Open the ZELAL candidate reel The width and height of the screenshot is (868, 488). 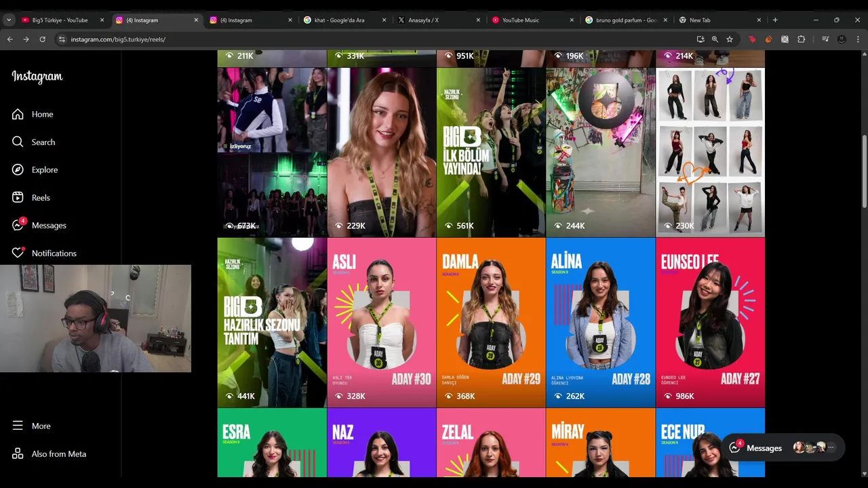[x=491, y=443]
